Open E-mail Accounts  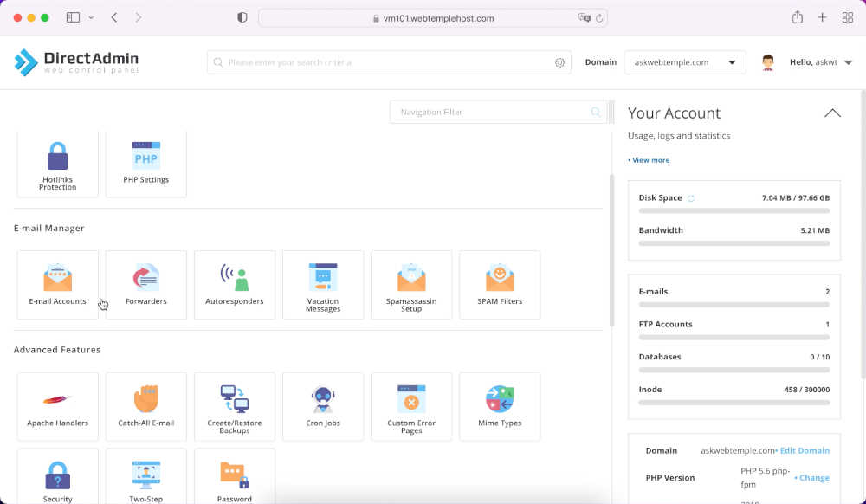(57, 285)
